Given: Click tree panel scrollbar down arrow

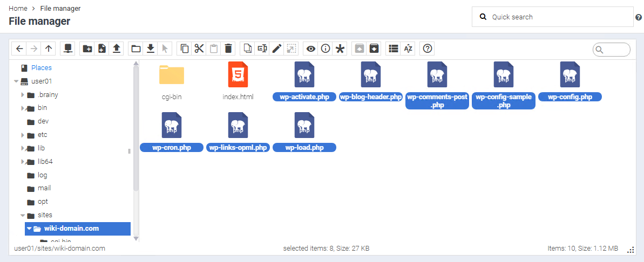Looking at the screenshot, I should (x=136, y=239).
